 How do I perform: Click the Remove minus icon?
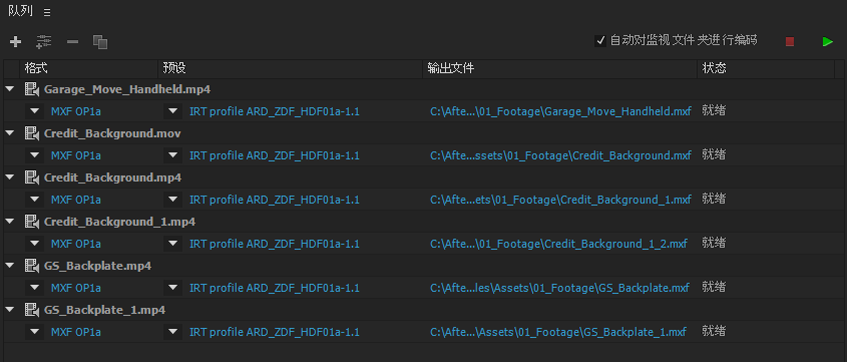point(72,41)
